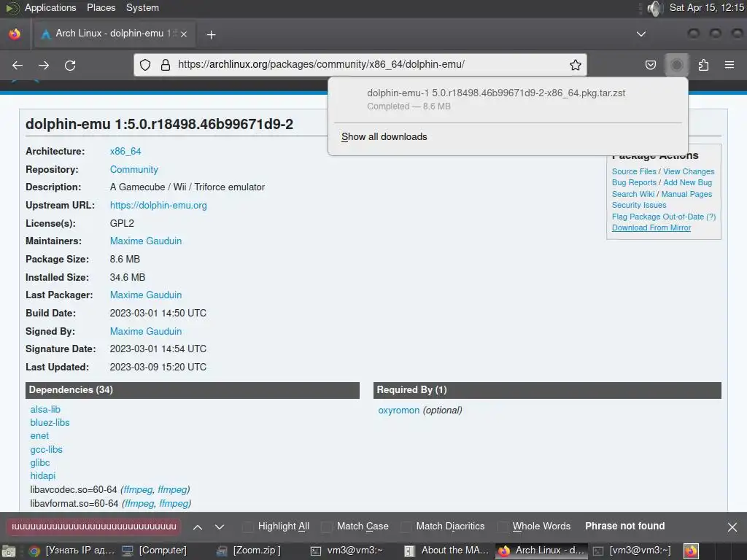Open the Source Files link
The image size is (747, 560).
(x=634, y=171)
